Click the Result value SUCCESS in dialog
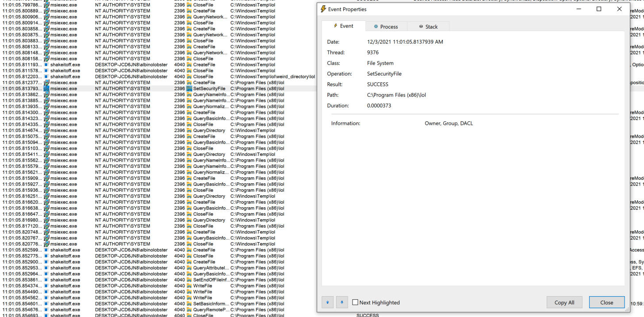The image size is (644, 317). pos(378,85)
